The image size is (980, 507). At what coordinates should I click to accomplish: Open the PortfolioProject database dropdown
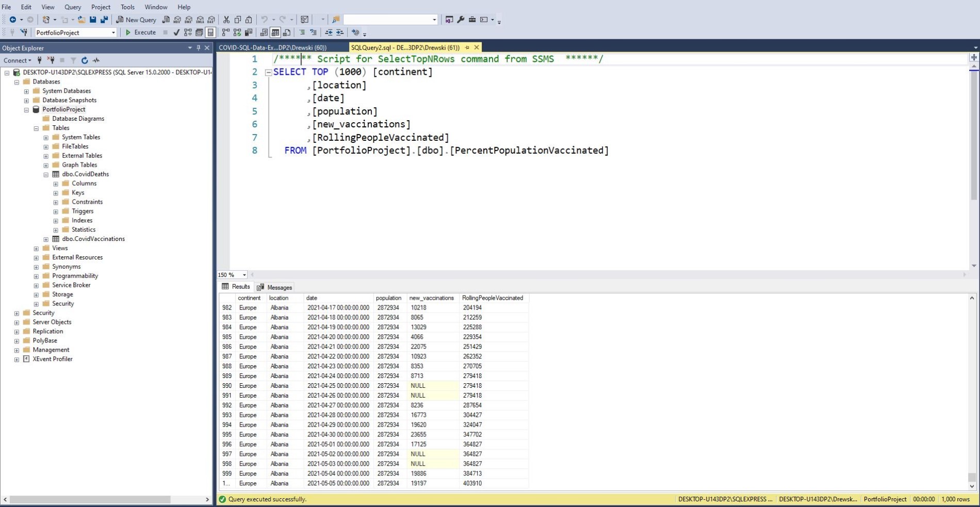pos(113,32)
